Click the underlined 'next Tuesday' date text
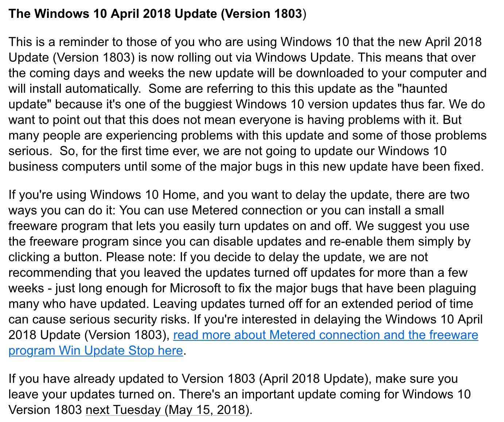Image resolution: width=504 pixels, height=422 pixels. tap(123, 410)
